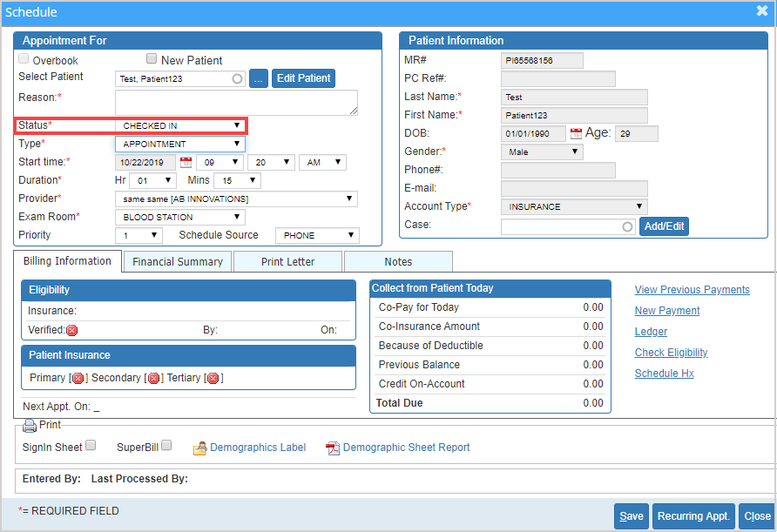Check the New Patient checkbox
Viewport: 777px width, 532px height.
click(x=152, y=59)
